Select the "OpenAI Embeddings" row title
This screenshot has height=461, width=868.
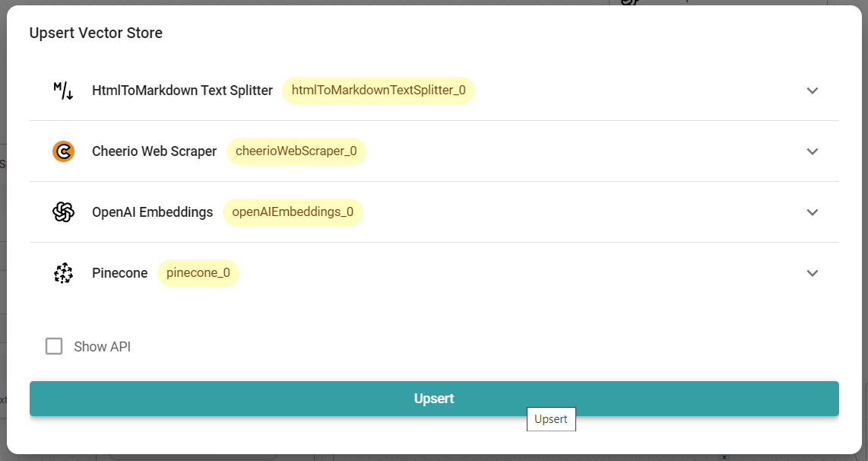(152, 212)
